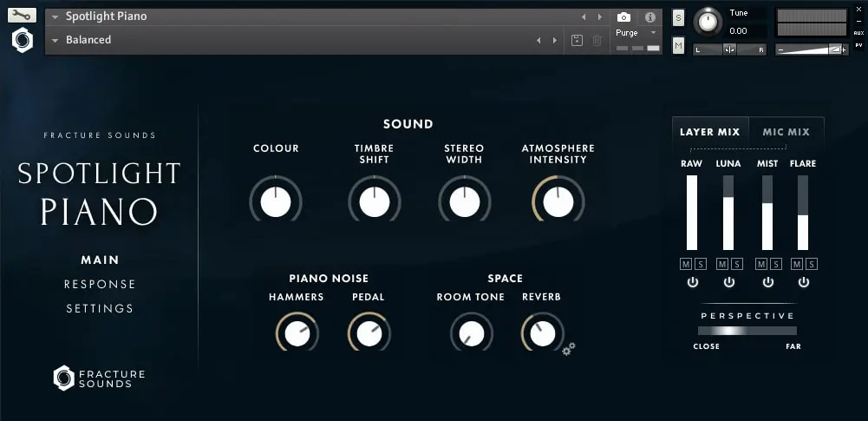Mute the instrument with header M button

(x=679, y=45)
